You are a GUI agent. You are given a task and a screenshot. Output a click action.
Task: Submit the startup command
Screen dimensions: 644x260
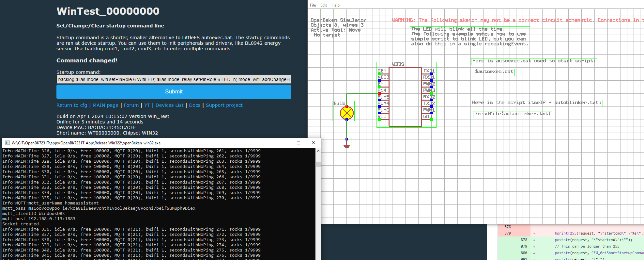click(174, 92)
